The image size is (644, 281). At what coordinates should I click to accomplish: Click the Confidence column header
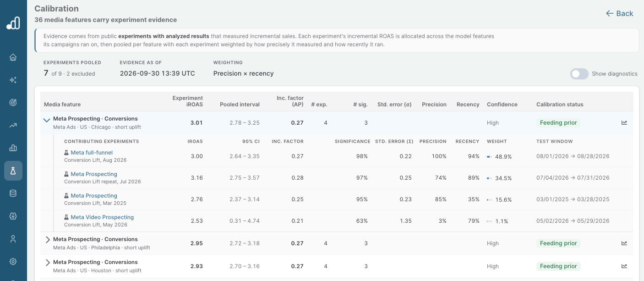click(x=502, y=105)
